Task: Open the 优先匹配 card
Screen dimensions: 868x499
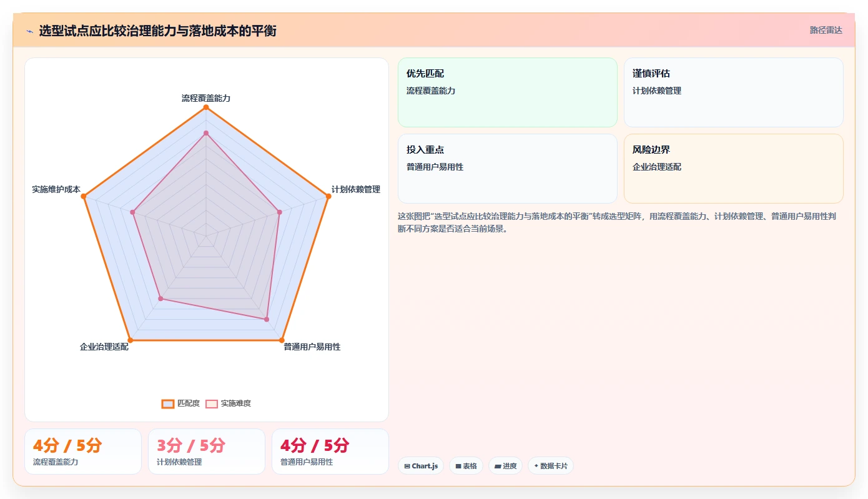Action: coord(508,92)
